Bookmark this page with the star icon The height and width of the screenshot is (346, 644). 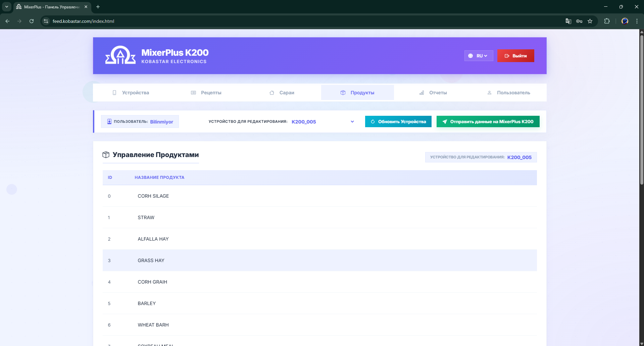590,21
